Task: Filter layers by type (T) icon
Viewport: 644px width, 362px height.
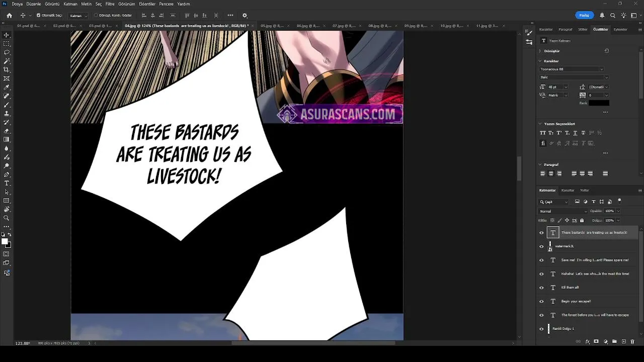Action: click(x=594, y=202)
